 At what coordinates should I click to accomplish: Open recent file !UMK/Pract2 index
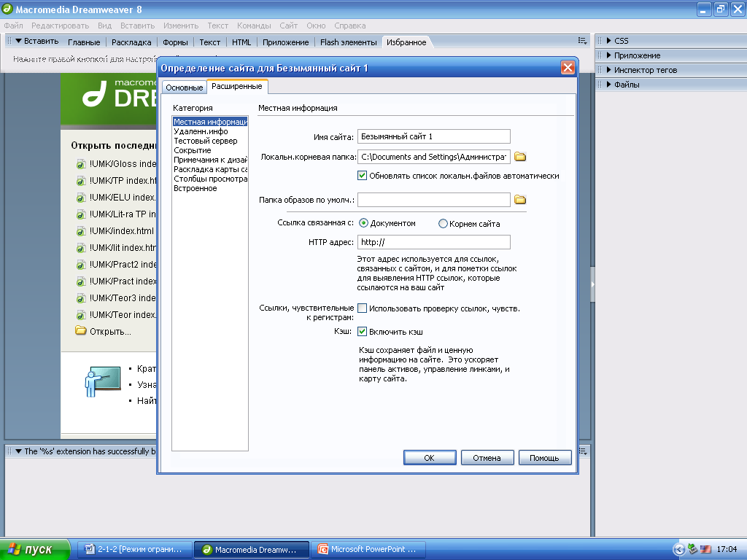pyautogui.click(x=116, y=264)
